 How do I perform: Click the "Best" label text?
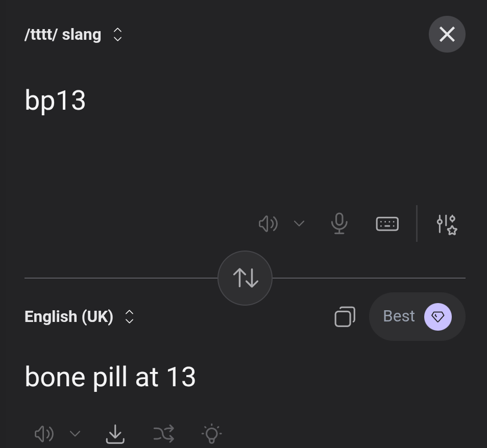(399, 316)
